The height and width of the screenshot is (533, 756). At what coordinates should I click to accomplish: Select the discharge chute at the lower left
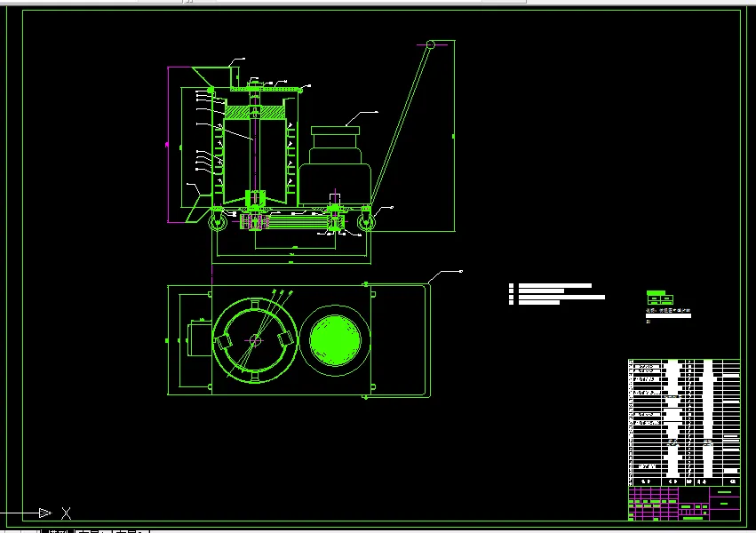(x=198, y=209)
